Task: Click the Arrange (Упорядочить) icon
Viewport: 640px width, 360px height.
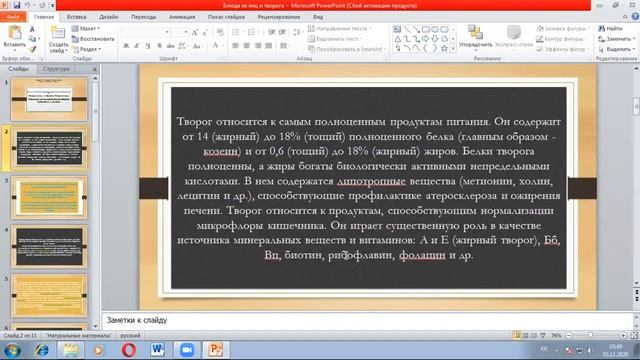Action: pos(475,33)
